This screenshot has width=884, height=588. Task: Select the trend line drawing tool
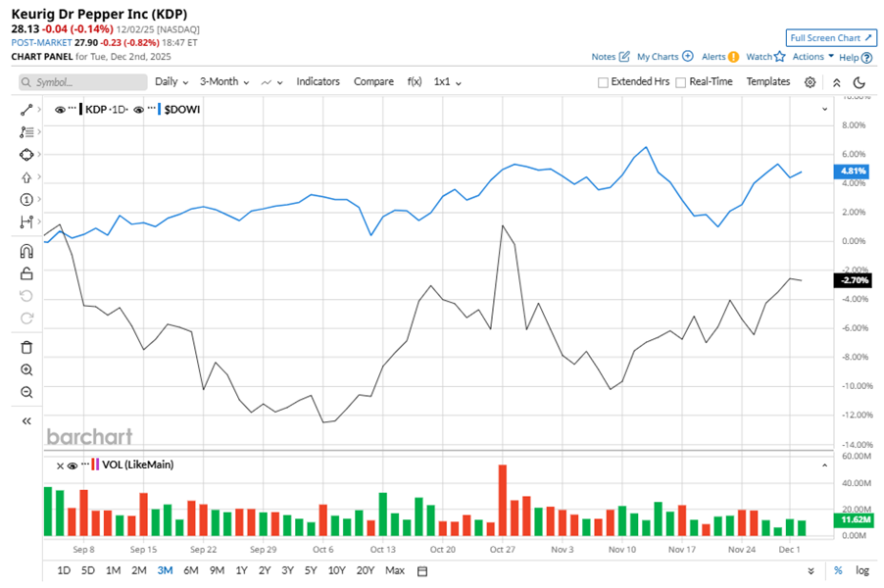26,110
